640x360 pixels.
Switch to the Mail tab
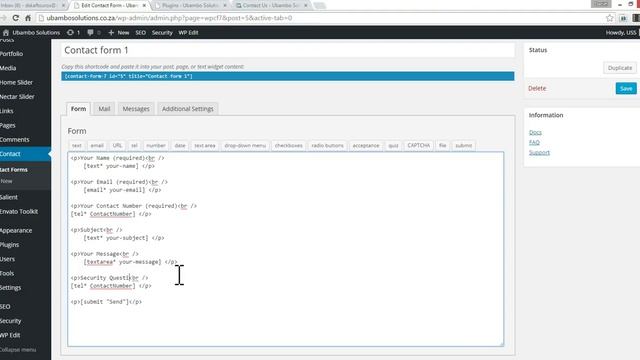104,109
